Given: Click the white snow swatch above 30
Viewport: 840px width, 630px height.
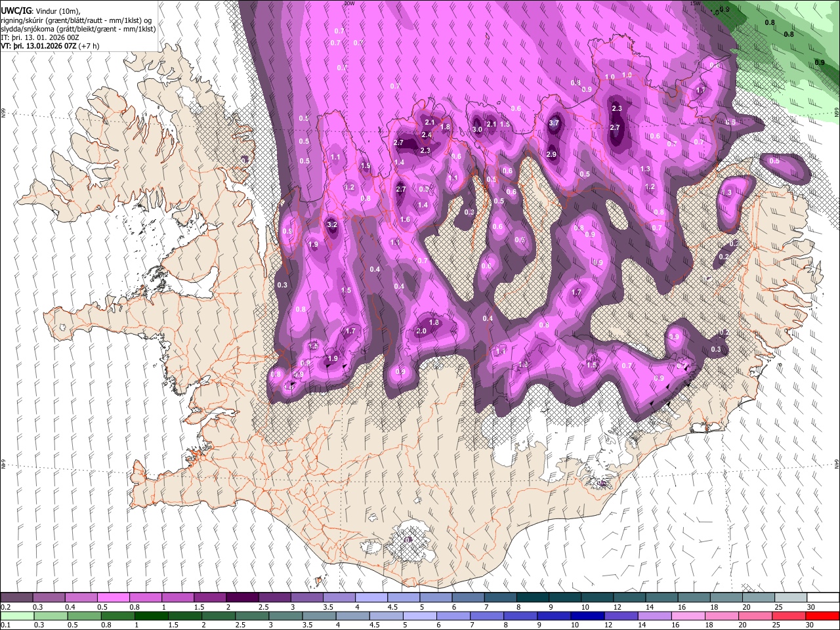Looking at the screenshot, I should pos(823,598).
